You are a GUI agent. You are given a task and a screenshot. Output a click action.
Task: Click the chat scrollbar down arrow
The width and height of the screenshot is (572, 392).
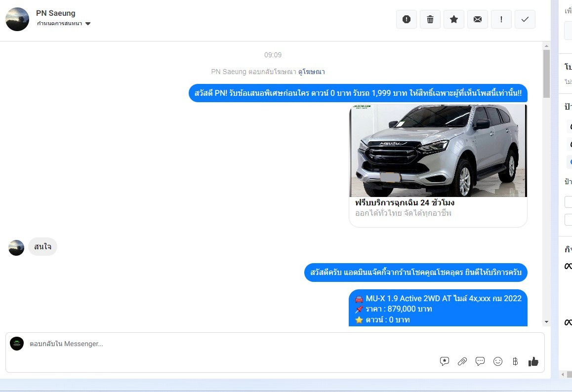coord(546,322)
